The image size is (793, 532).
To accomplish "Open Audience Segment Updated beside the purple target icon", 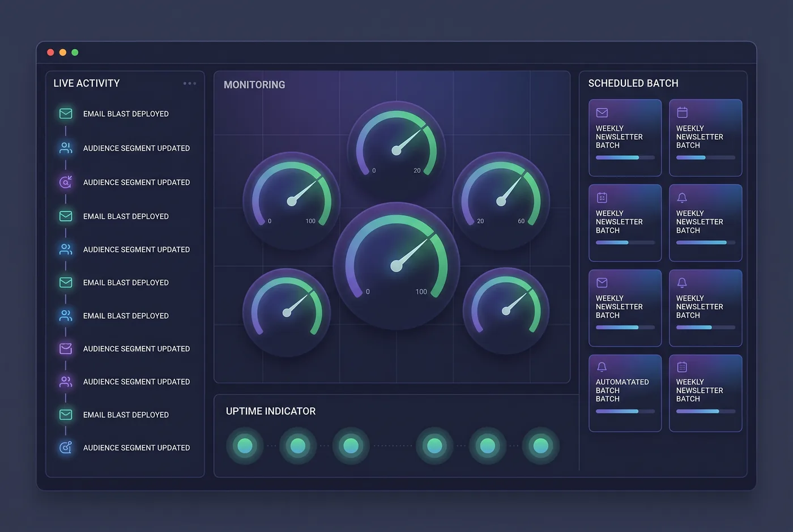I will tap(137, 182).
